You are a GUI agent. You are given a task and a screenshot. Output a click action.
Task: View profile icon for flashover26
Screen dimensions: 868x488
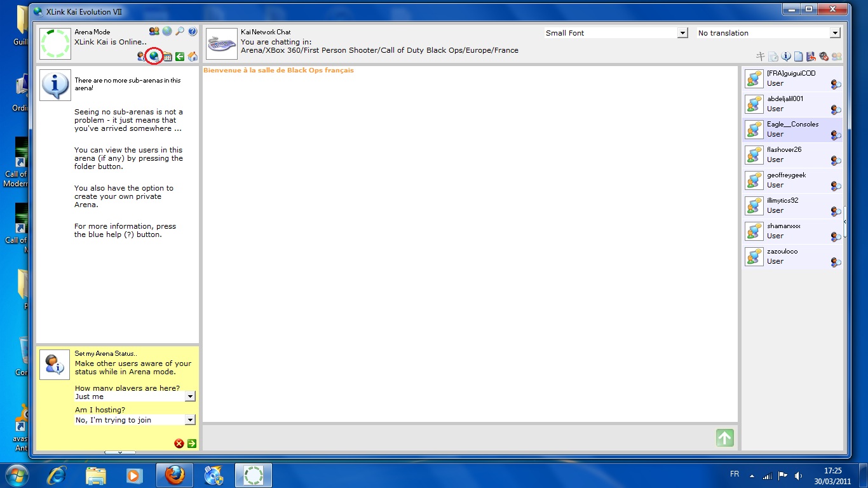pos(836,160)
